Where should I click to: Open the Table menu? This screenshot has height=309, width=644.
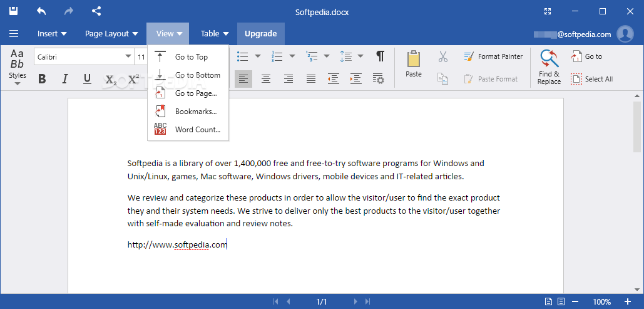click(x=215, y=34)
